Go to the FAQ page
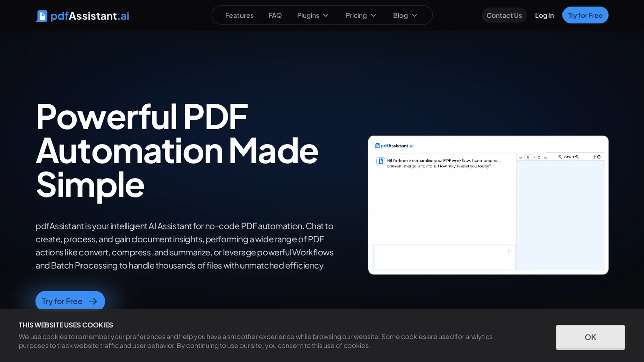Image resolution: width=644 pixels, height=362 pixels. (275, 15)
